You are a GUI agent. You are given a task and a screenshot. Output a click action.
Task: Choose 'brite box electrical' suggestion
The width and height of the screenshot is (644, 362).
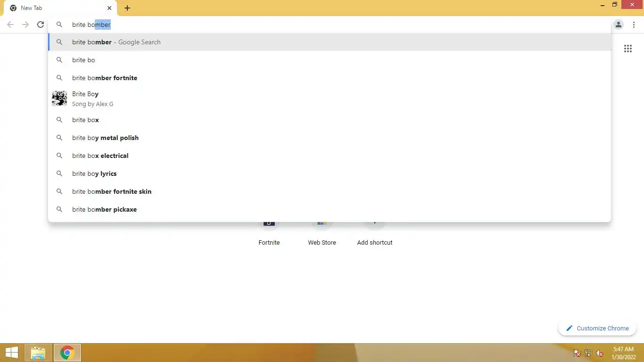pyautogui.click(x=330, y=156)
